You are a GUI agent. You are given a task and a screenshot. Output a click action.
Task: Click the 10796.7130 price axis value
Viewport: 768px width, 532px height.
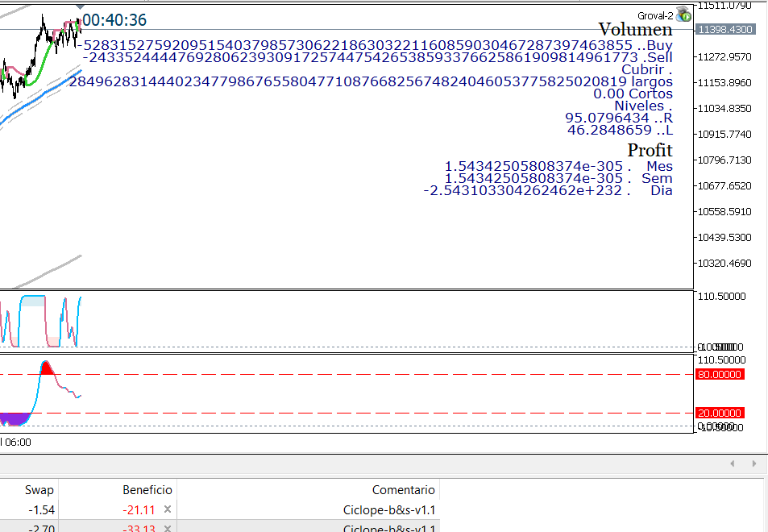tap(724, 160)
